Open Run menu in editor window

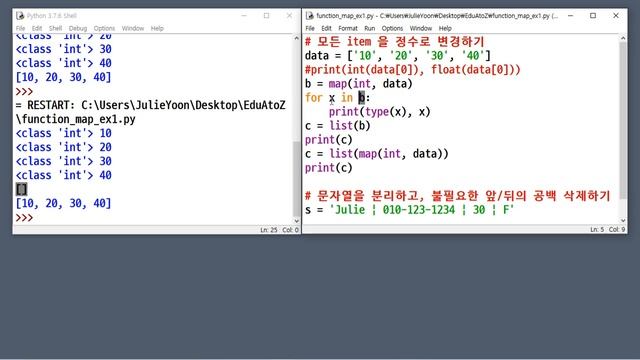(369, 28)
